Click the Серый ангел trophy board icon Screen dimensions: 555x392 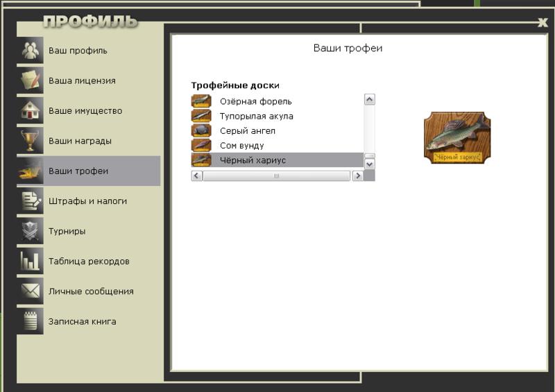coord(201,130)
